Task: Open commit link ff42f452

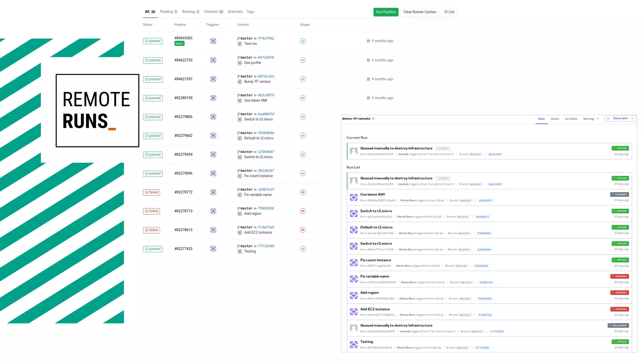Action: [x=266, y=38]
